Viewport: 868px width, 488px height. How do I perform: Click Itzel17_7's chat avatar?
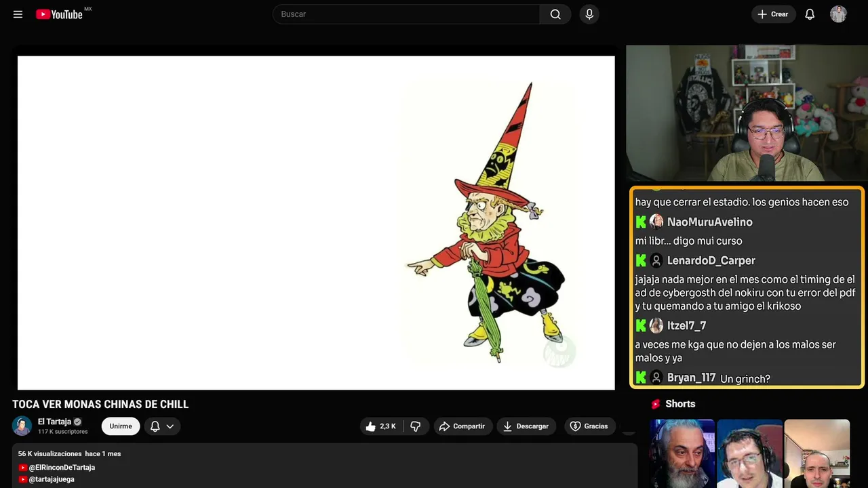point(656,325)
